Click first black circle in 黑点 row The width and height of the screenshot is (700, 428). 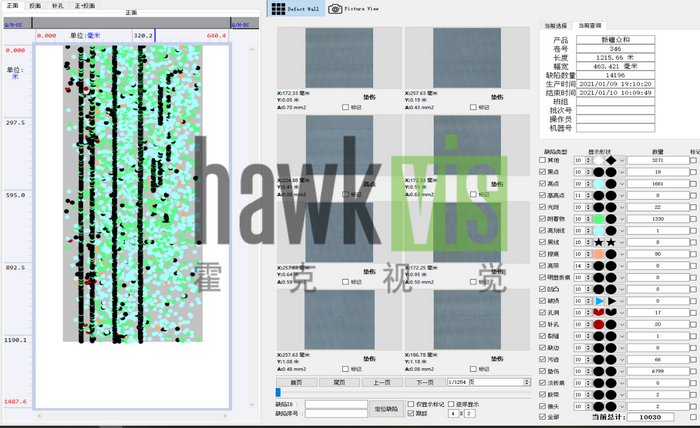tap(599, 172)
